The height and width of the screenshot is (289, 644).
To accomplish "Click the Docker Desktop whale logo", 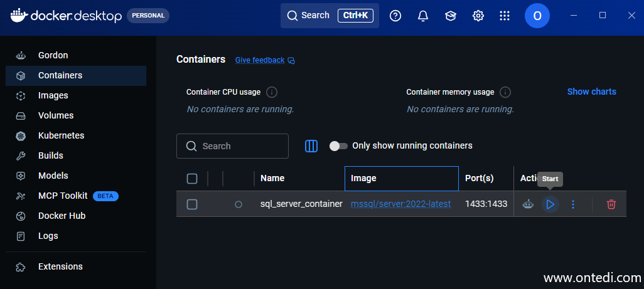I will coord(19,15).
